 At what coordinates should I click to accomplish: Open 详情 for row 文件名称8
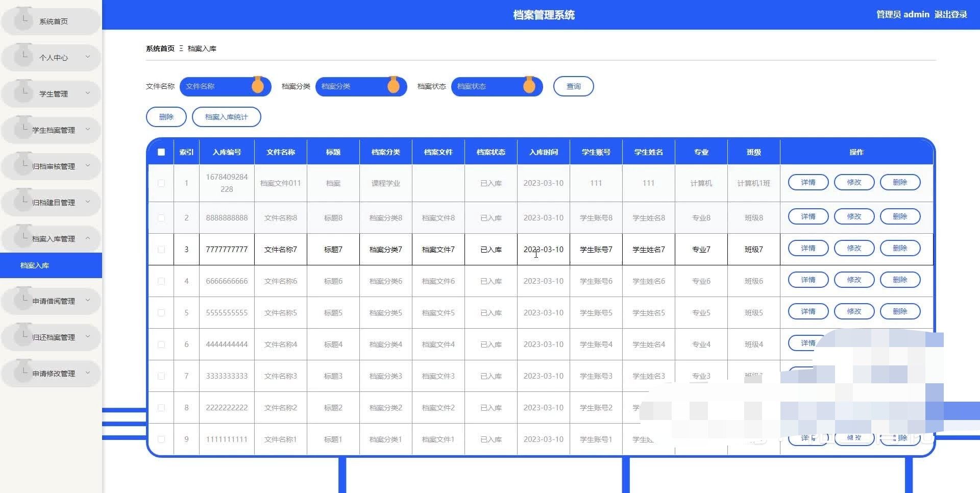click(x=808, y=216)
